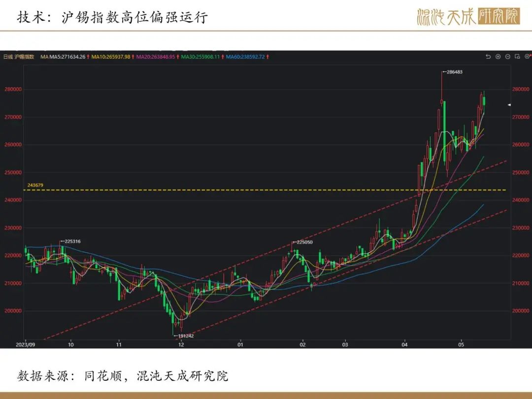
Task: Click the 混沌天成研究院 logo
Action: (x=468, y=16)
